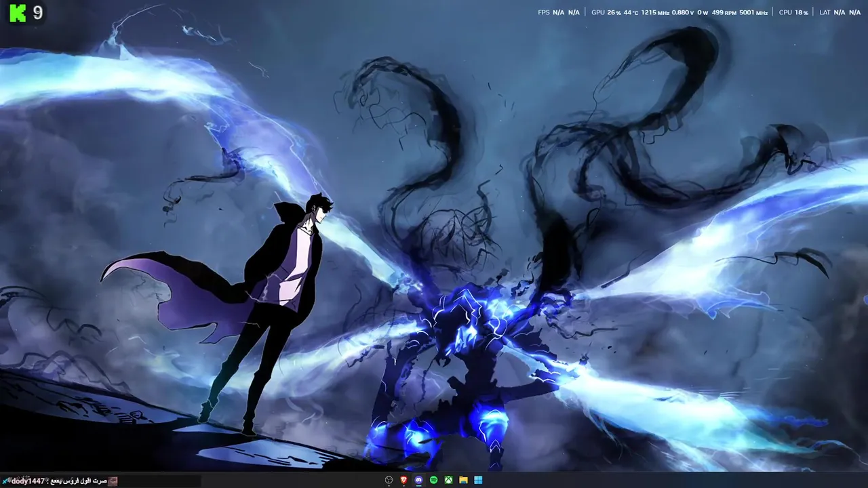Launch the Xbox app taskbar icon
Image resolution: width=868 pixels, height=488 pixels.
(x=449, y=480)
